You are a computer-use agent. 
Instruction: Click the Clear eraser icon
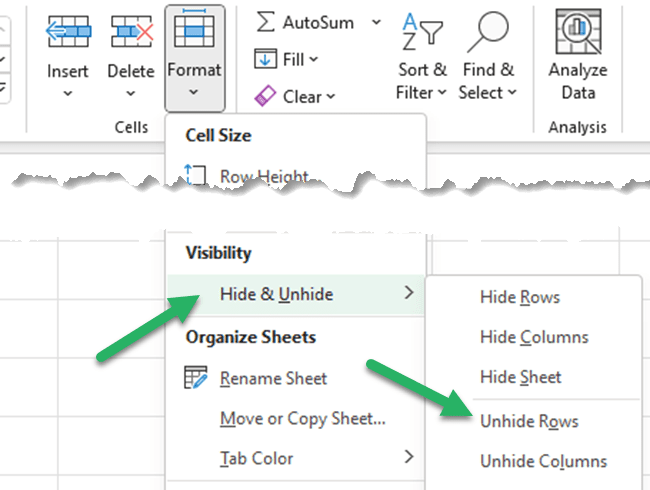point(266,96)
